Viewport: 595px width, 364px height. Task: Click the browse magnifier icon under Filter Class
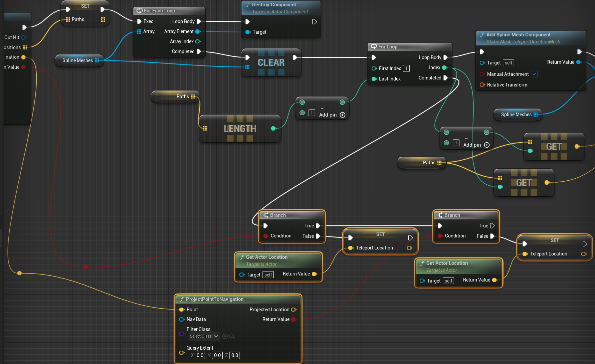232,336
